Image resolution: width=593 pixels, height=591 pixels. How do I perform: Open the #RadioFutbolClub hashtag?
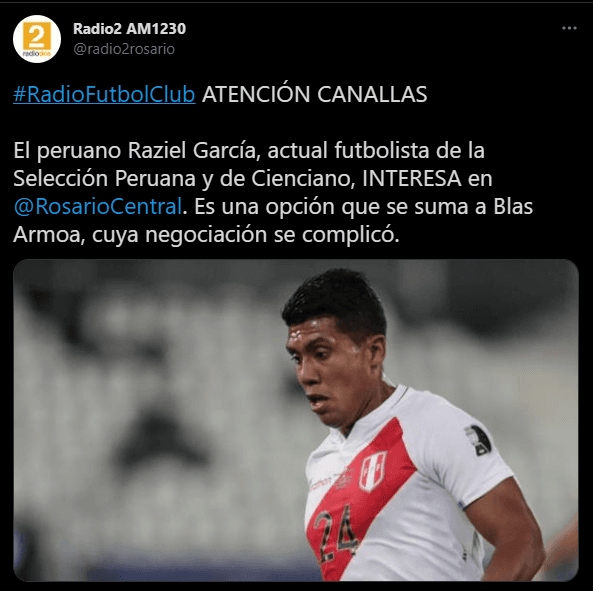click(x=104, y=94)
